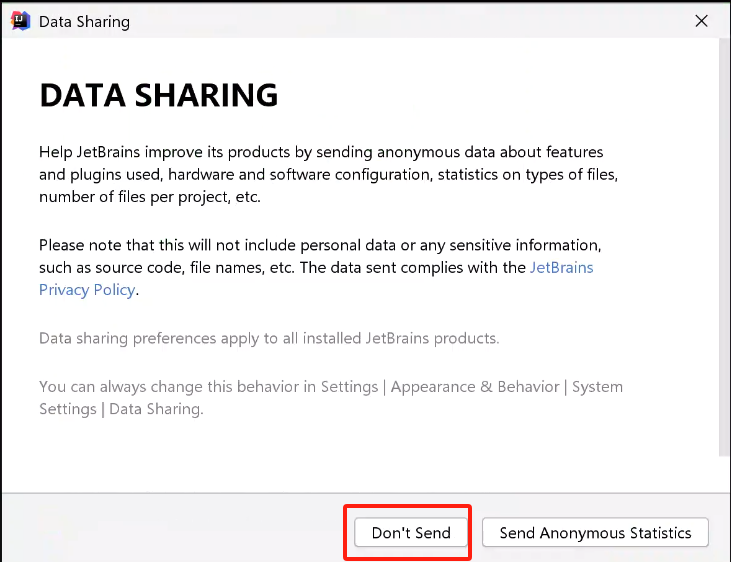Click the 'Please note that this will not include' text
Image resolution: width=731 pixels, height=562 pixels.
point(320,268)
